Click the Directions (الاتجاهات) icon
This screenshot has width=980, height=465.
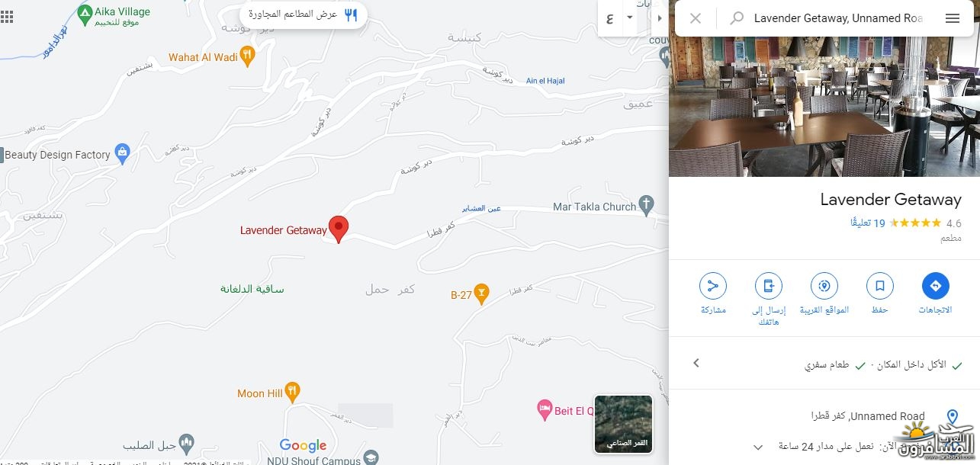pyautogui.click(x=935, y=286)
